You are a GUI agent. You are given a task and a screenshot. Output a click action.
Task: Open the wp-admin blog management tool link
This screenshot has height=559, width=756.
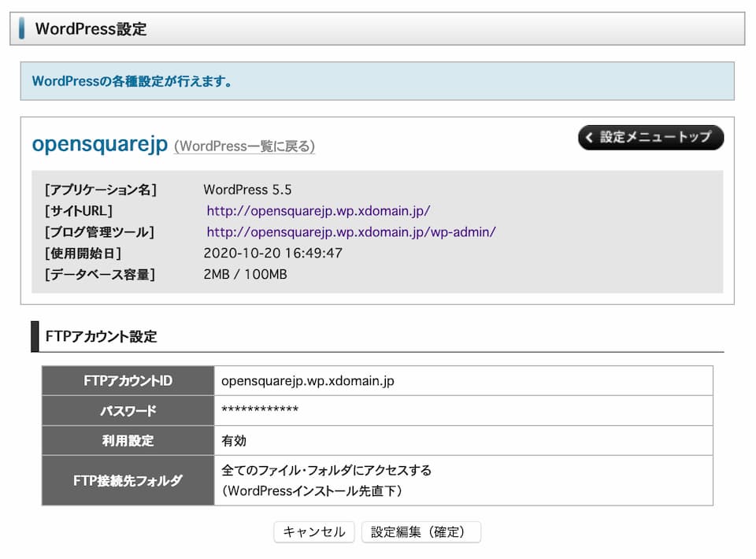tap(351, 232)
